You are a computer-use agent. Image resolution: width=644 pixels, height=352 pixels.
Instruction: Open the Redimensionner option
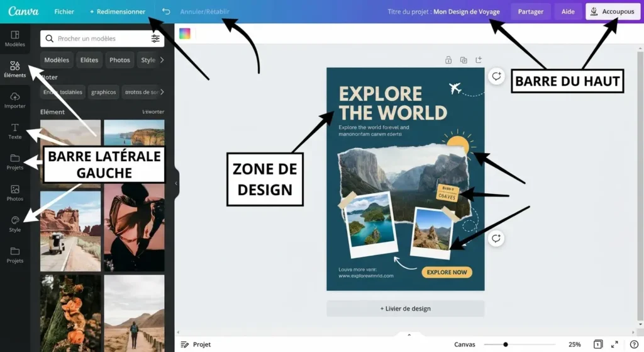[118, 11]
